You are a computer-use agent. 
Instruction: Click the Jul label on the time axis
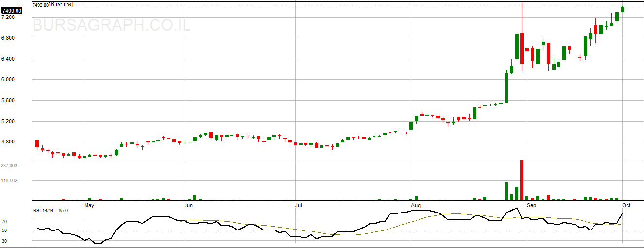pyautogui.click(x=300, y=206)
